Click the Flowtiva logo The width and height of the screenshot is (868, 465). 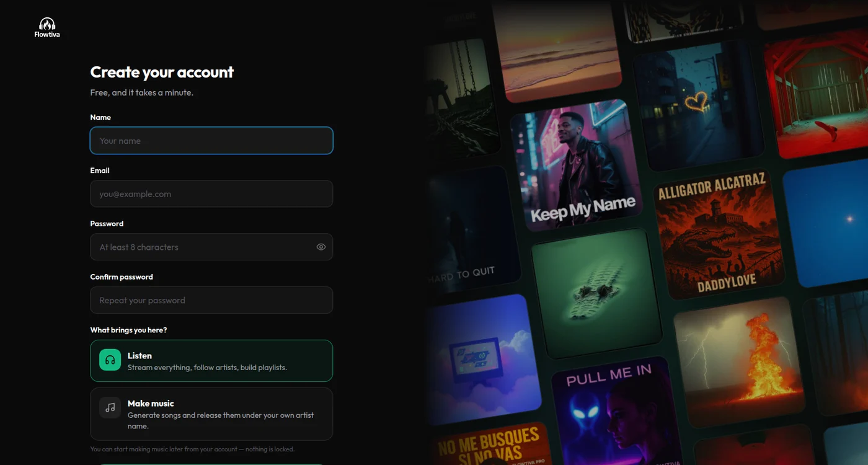47,27
